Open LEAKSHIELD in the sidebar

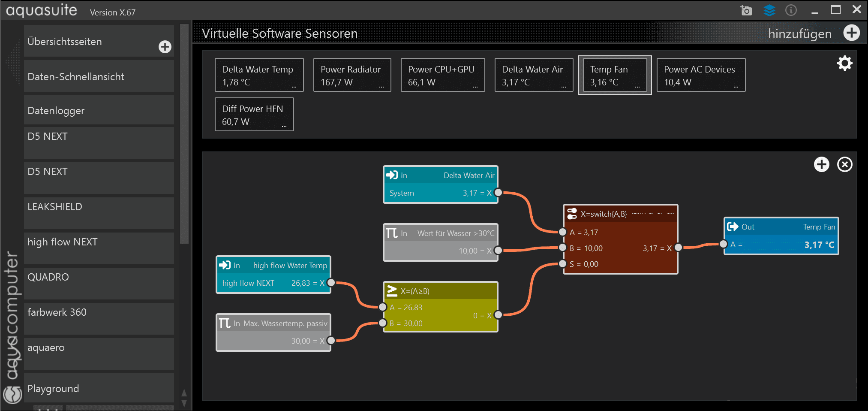pos(99,213)
